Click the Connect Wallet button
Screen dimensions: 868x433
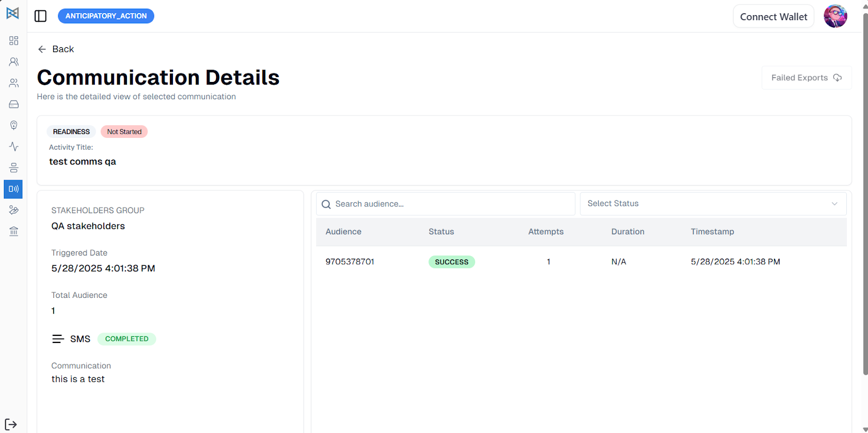[x=774, y=16]
